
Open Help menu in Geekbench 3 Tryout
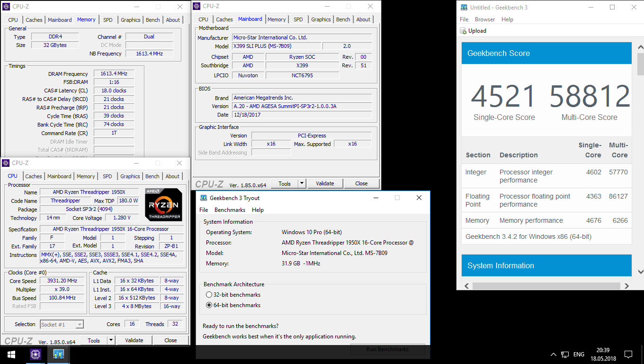tap(258, 210)
